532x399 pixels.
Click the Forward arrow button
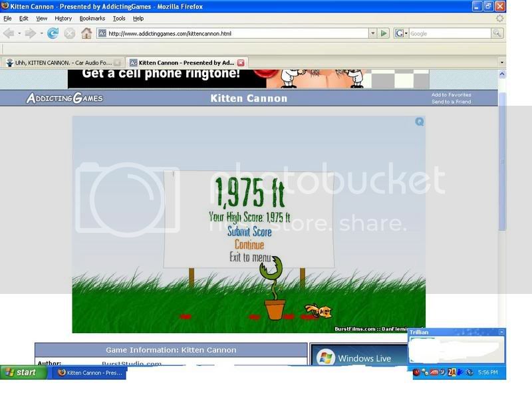[x=31, y=33]
